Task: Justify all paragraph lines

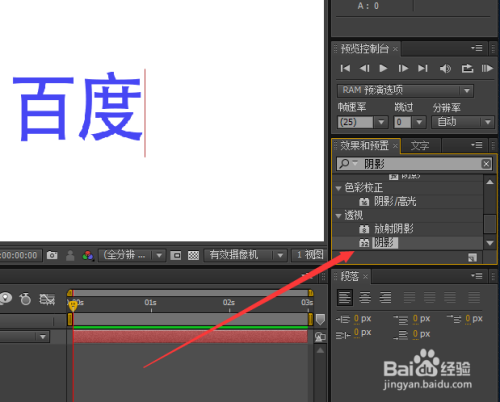Action: coord(474,297)
